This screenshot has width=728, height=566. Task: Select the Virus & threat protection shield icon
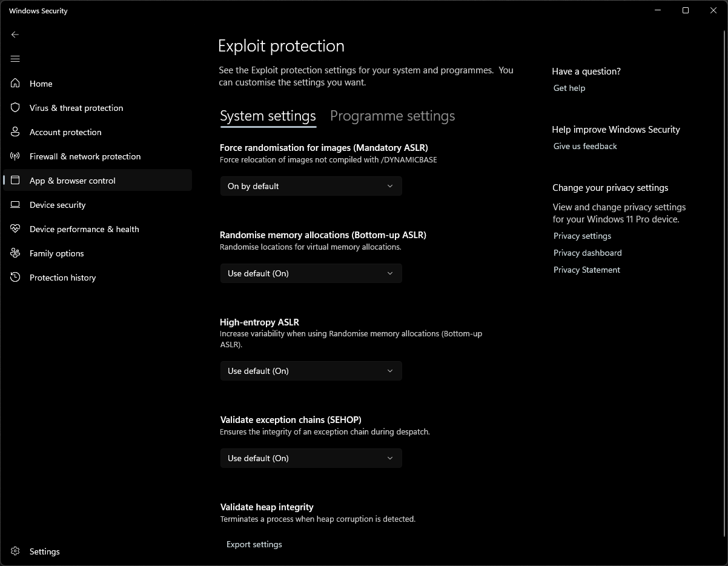pyautogui.click(x=16, y=107)
